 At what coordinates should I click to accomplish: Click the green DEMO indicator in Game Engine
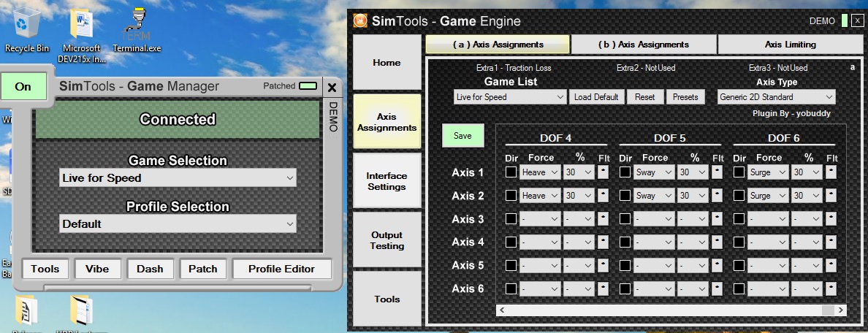tap(844, 21)
